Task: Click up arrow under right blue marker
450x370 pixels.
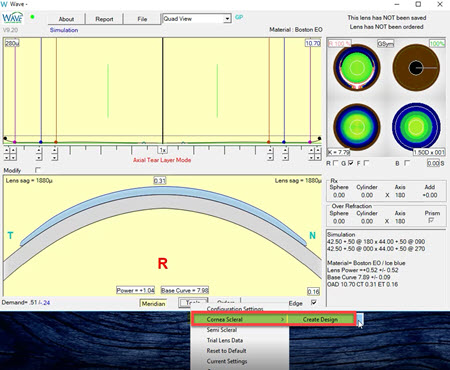Action: [x=285, y=150]
